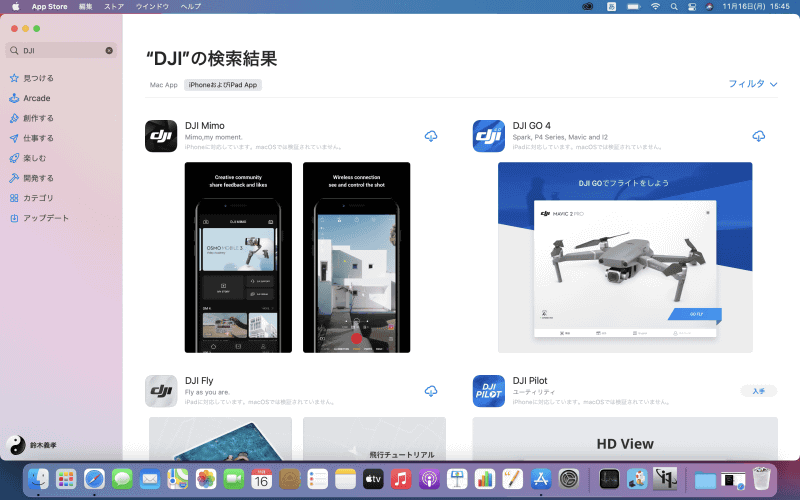Open Keynote from the Dock
The image size is (800, 500).
(x=457, y=479)
